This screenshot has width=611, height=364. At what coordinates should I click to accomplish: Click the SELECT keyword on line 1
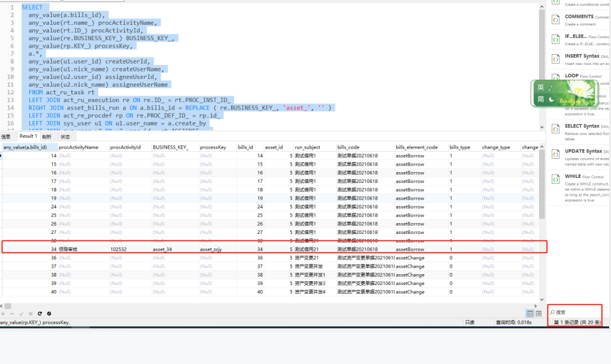[32, 8]
